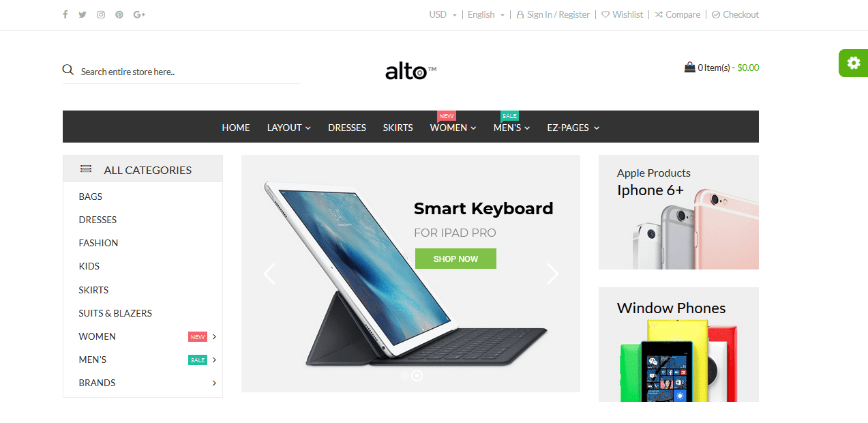Select the first slider pagination dot
Screen dimensions: 868x423
pyautogui.click(x=404, y=375)
